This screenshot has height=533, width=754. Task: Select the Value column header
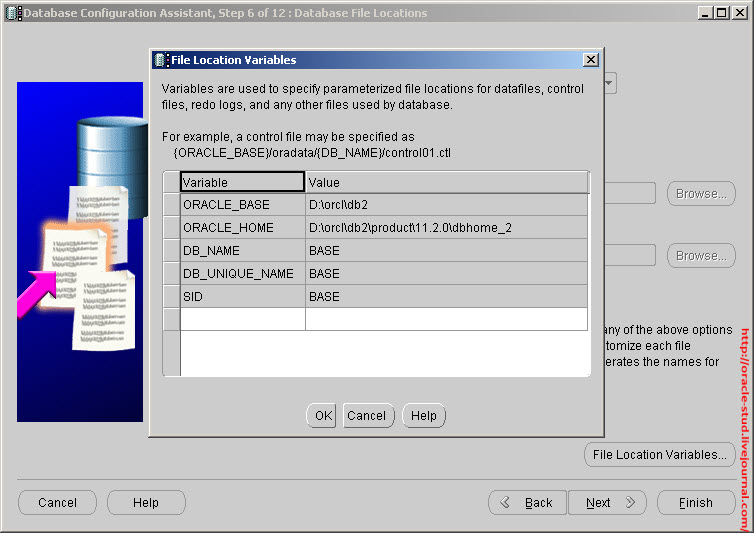[446, 182]
